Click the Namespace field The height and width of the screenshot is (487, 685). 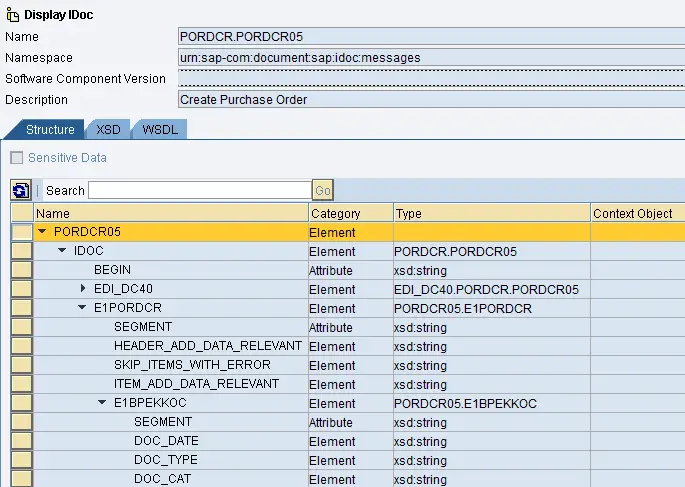tap(431, 58)
